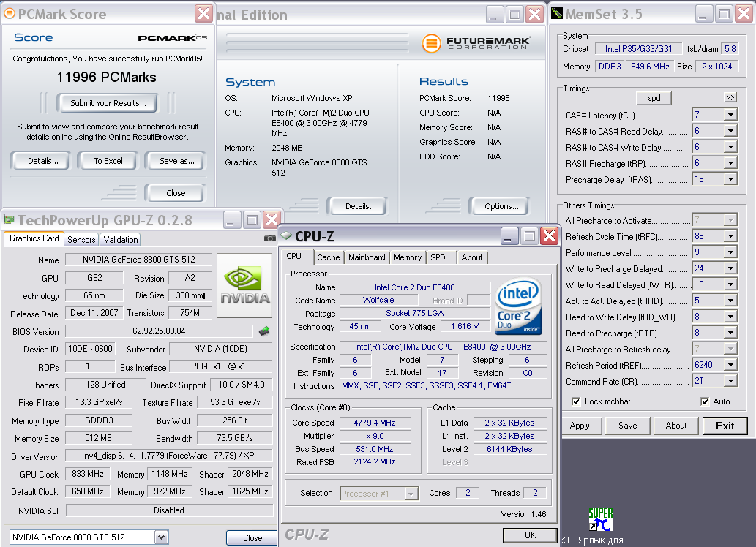This screenshot has width=756, height=547.
Task: Open the CAS# Latency (tCL) dropdown
Action: pos(730,115)
